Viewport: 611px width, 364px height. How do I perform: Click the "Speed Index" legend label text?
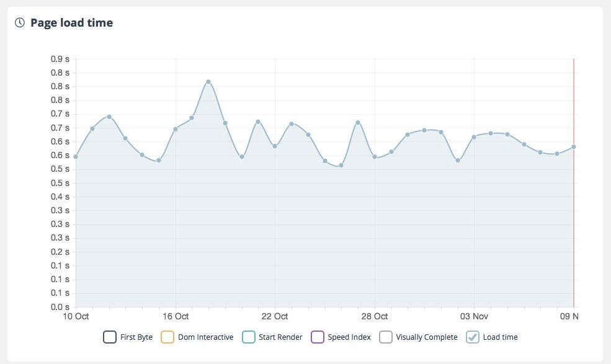click(349, 337)
